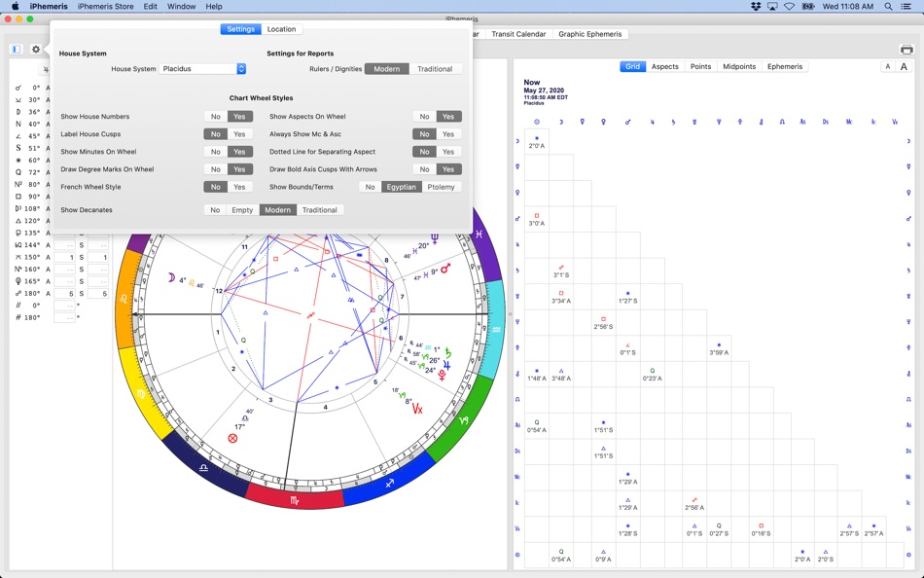Switch Rulers/Dignities to Traditional
Screen dimensions: 924x578
pos(435,69)
